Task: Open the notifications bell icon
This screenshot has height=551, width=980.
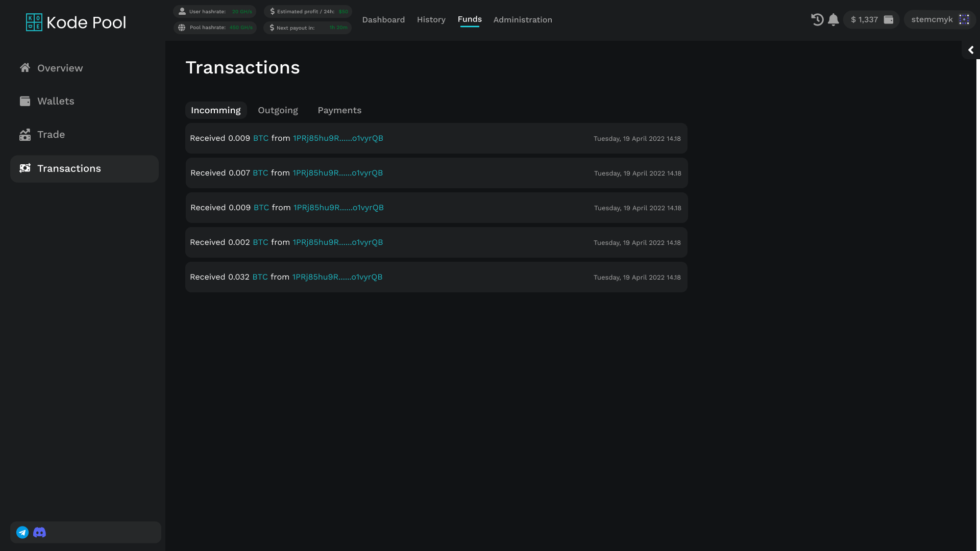Action: 834,19
